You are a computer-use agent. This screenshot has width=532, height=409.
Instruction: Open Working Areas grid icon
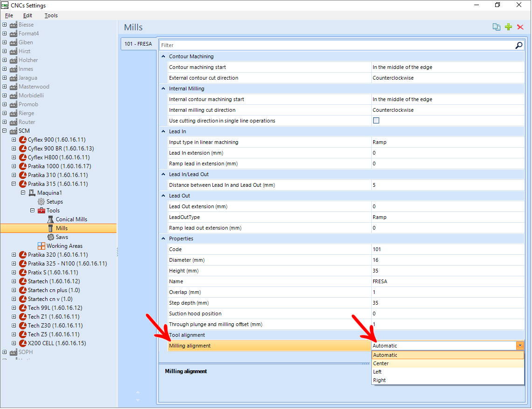click(x=41, y=246)
